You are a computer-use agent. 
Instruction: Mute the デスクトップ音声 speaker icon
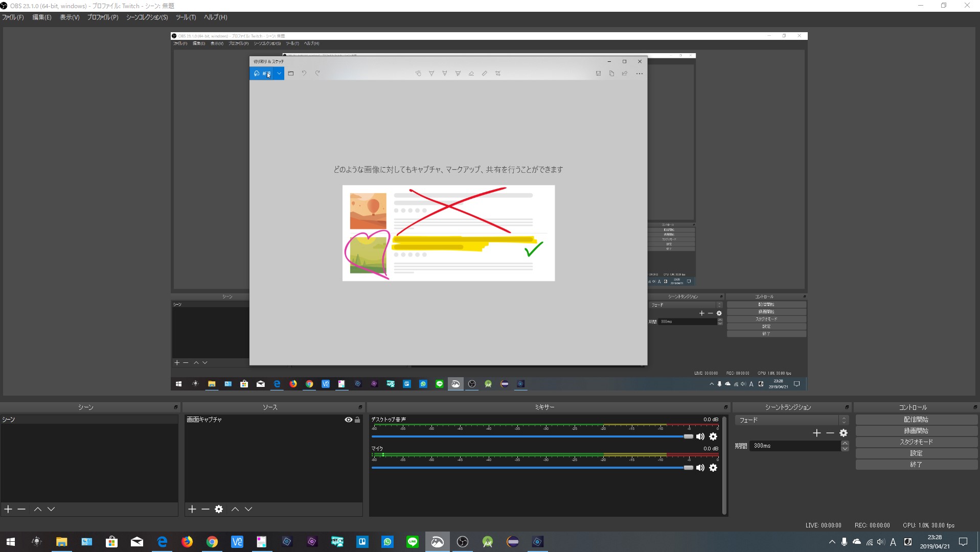[x=700, y=436]
